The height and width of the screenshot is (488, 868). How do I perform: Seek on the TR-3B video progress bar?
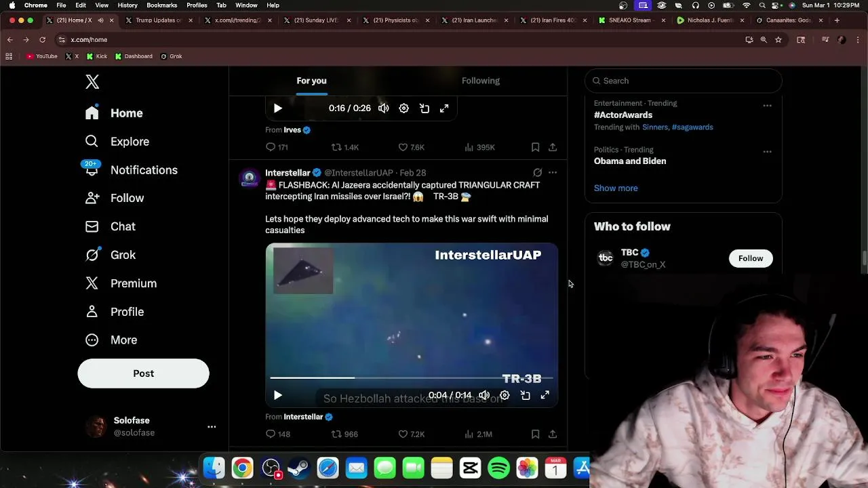(x=412, y=378)
